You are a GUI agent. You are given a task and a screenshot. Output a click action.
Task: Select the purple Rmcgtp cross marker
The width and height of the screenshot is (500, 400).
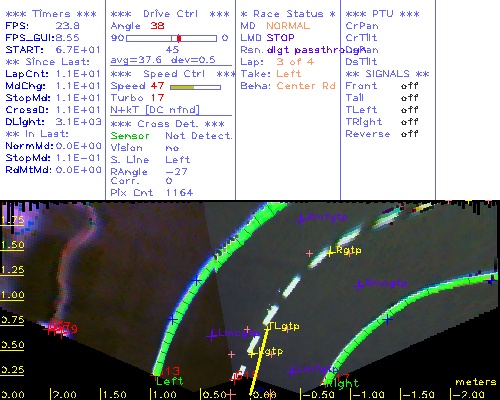pyautogui.click(x=359, y=285)
